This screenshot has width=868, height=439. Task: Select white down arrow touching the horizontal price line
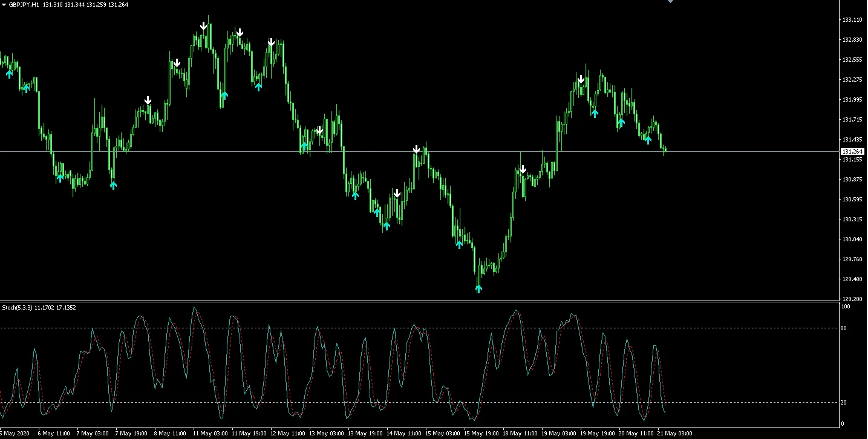(416, 149)
